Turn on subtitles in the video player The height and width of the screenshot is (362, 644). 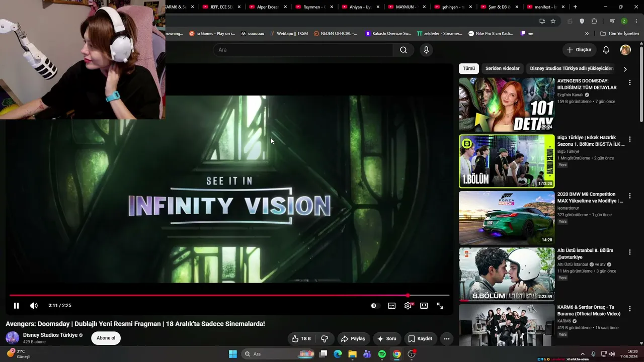click(391, 306)
